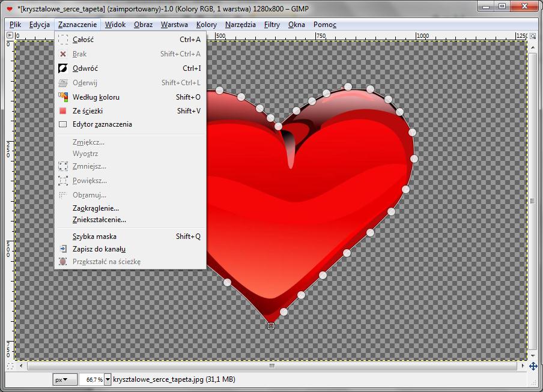Open the Edycja menu
The width and height of the screenshot is (543, 392).
coord(40,25)
